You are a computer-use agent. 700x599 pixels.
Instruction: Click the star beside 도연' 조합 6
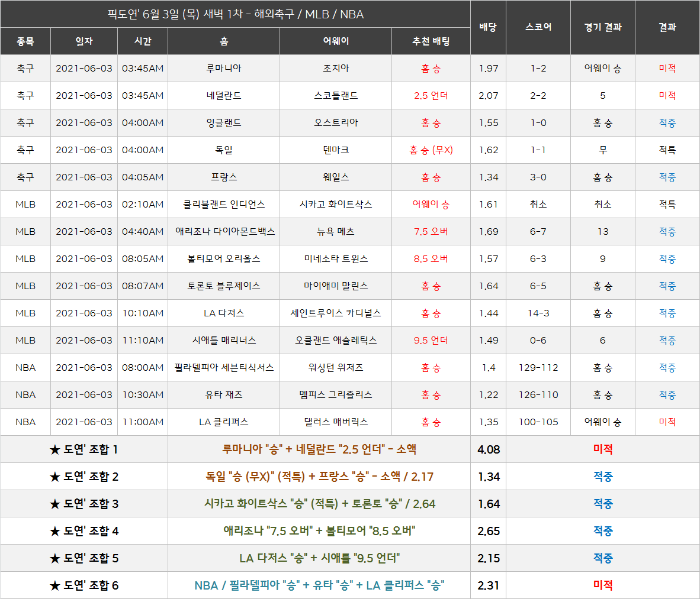[55, 586]
